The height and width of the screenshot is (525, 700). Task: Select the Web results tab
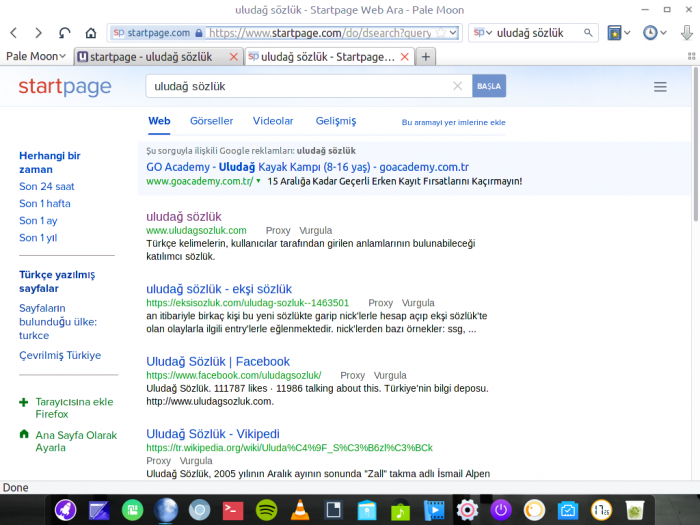[x=159, y=121]
